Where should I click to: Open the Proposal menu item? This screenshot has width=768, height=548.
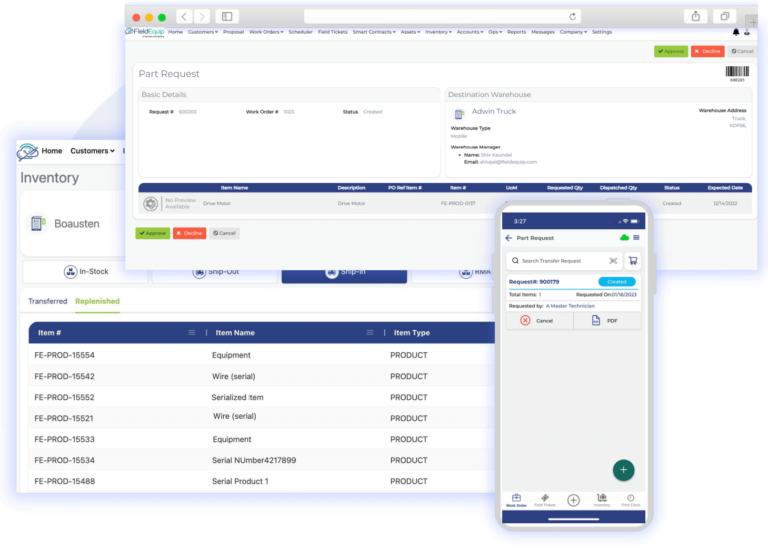point(233,32)
